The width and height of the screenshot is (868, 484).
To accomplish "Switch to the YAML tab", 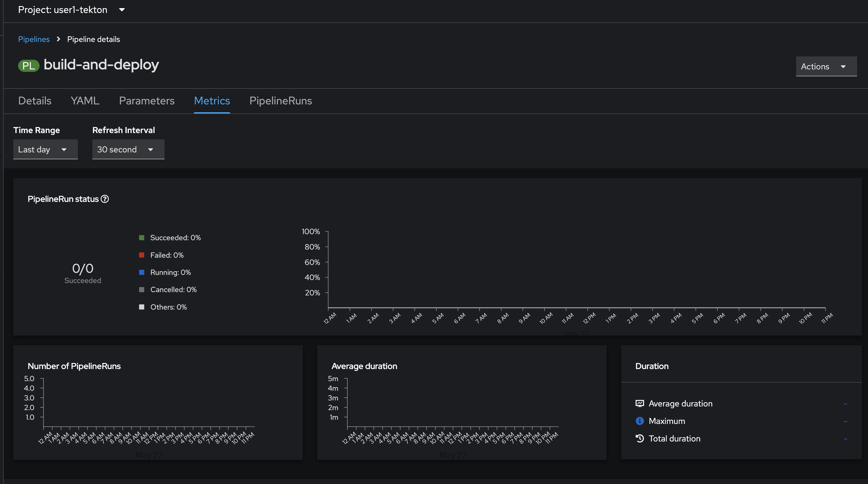I will [85, 101].
